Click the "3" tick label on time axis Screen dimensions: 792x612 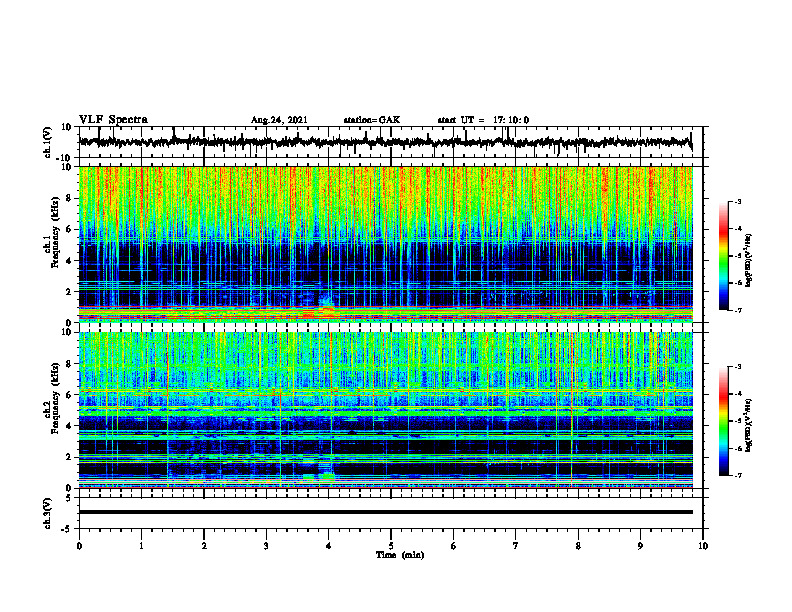[x=266, y=546]
